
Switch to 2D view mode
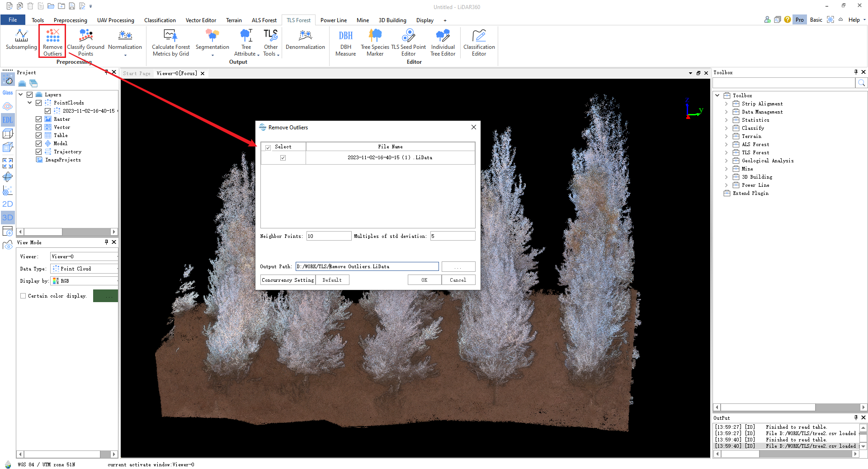(8, 204)
